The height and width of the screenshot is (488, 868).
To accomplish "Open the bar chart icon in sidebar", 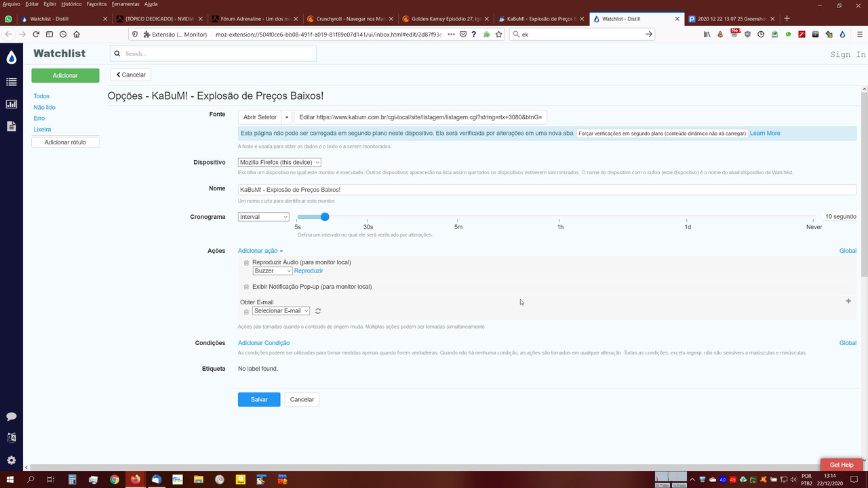I will 11,104.
